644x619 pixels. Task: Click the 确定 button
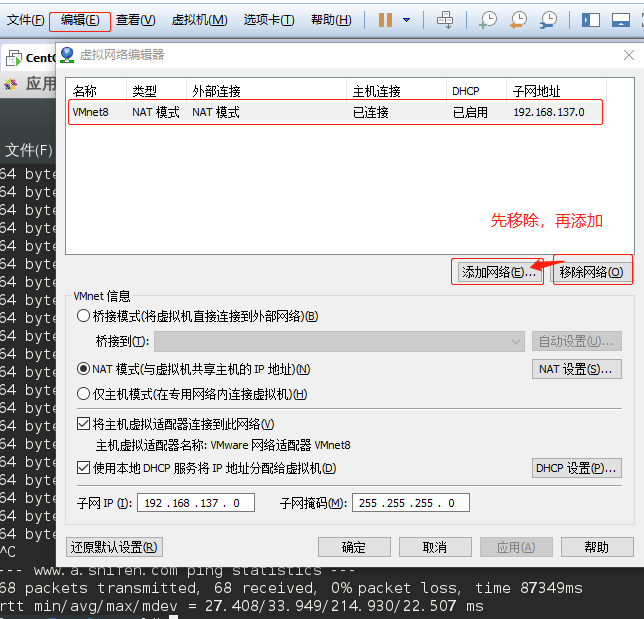click(354, 547)
